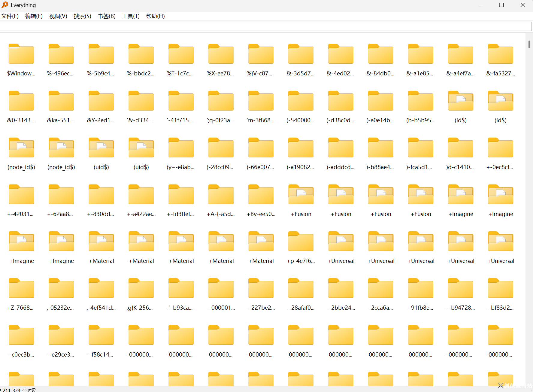Image resolution: width=533 pixels, height=392 pixels.
Task: Select the --e29ce3... folder label
Action: click(61, 354)
